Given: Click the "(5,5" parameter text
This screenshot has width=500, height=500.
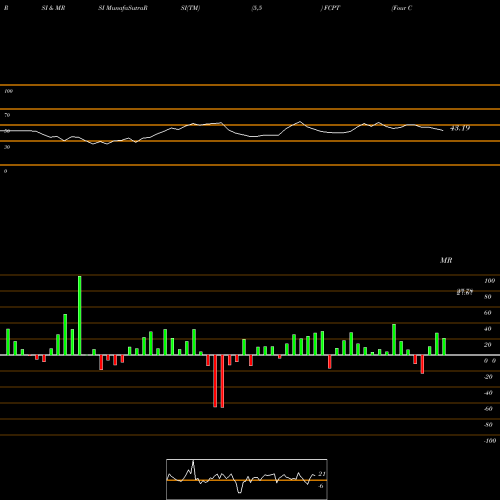Looking at the screenshot, I should coord(257,8).
